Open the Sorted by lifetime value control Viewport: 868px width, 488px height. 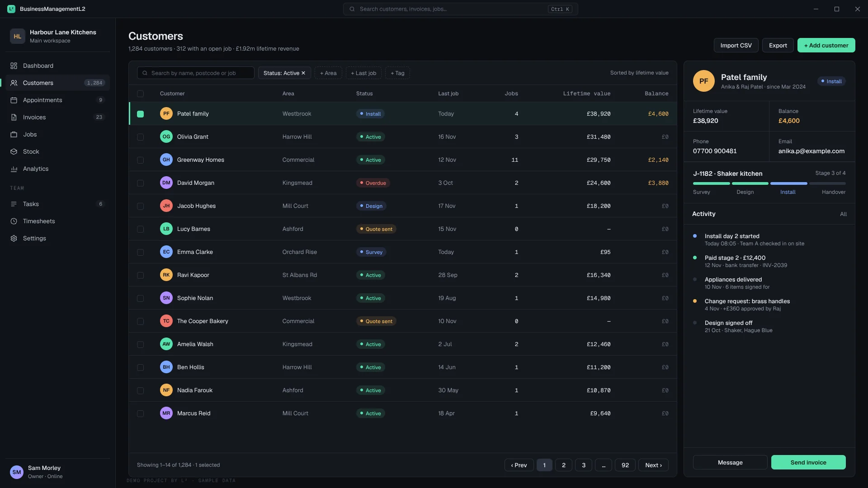[x=639, y=73]
